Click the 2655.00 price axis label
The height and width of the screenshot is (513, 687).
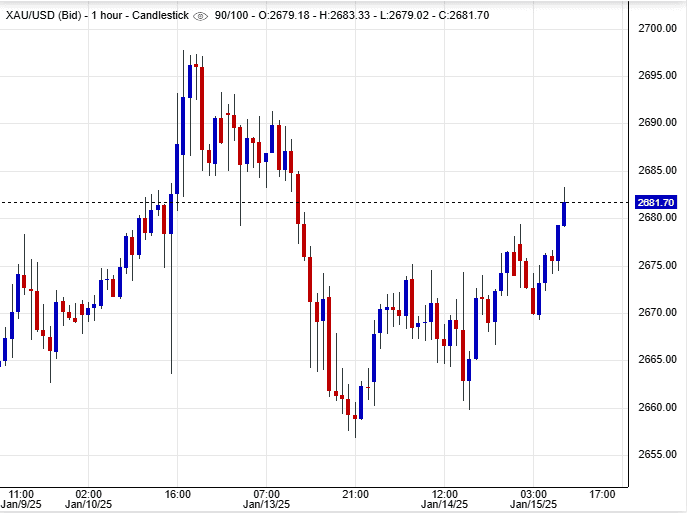pyautogui.click(x=657, y=454)
